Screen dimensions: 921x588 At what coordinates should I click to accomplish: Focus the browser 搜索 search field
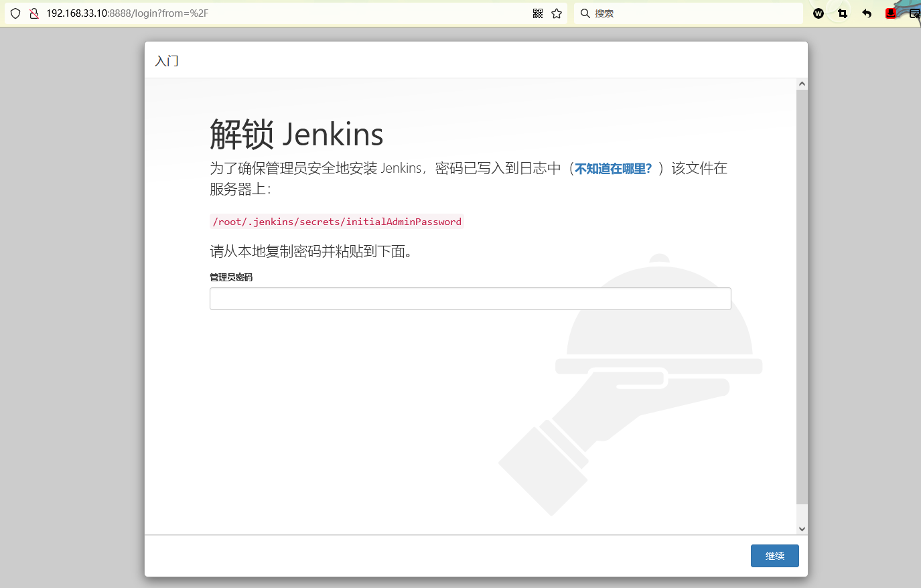pos(690,13)
